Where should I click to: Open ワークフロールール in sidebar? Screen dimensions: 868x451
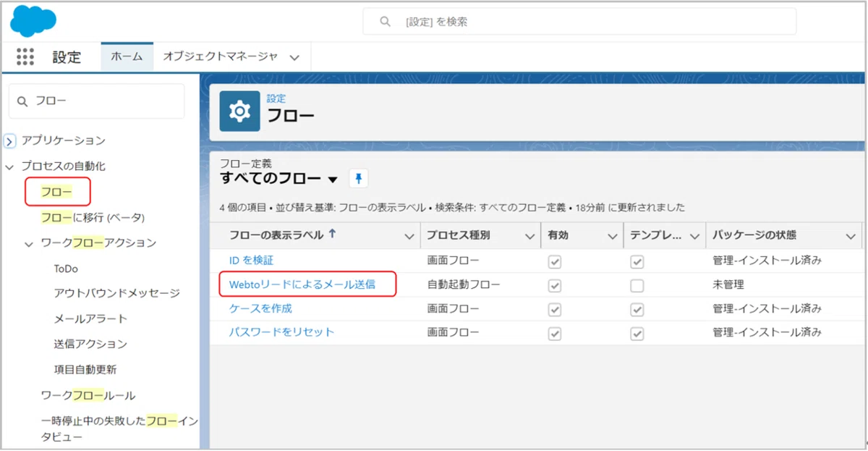pos(88,395)
